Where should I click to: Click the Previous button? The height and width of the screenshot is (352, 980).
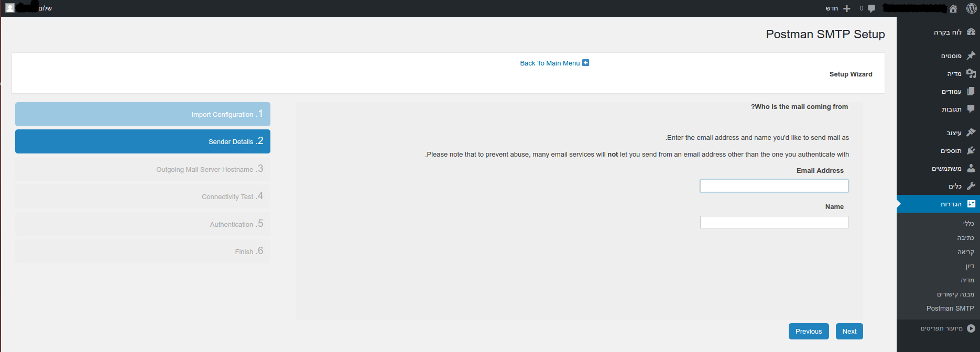pos(808,332)
